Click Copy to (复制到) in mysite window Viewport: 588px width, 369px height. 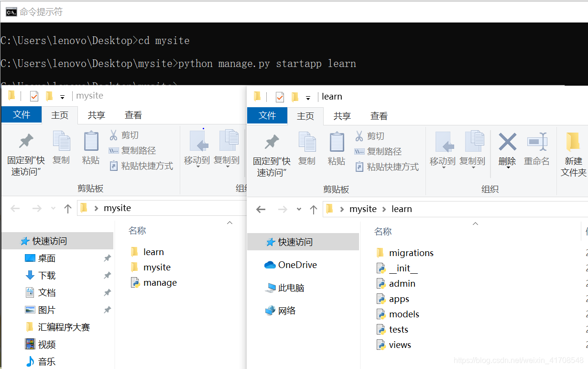click(x=227, y=148)
